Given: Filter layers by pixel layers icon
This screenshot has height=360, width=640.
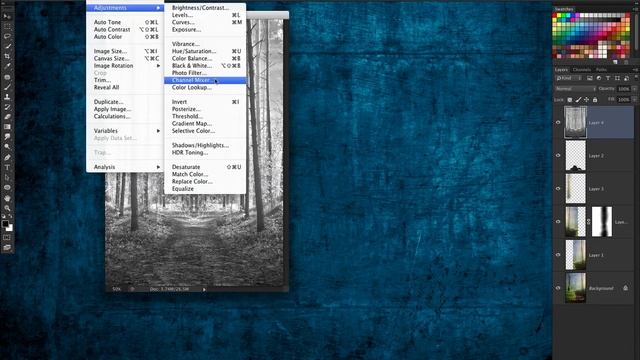Looking at the screenshot, I should 590,78.
